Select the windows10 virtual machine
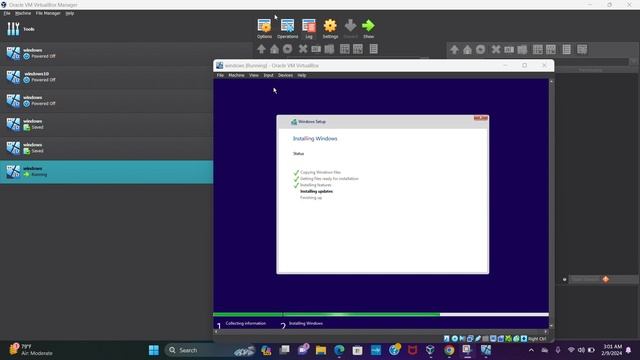The image size is (640, 360). click(106, 77)
